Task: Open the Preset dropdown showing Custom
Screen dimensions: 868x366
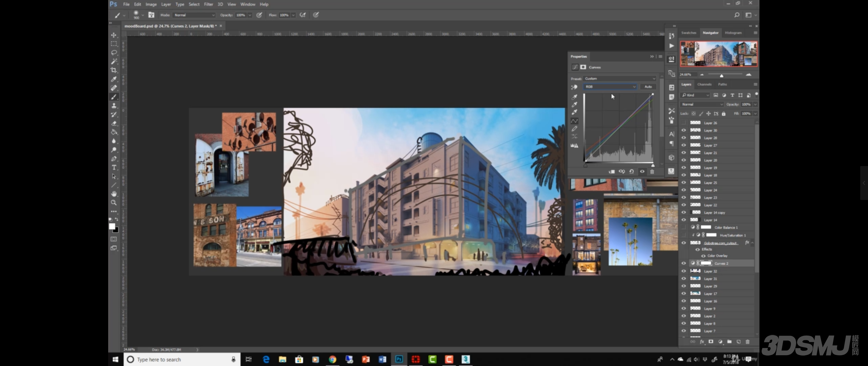Action: point(620,79)
